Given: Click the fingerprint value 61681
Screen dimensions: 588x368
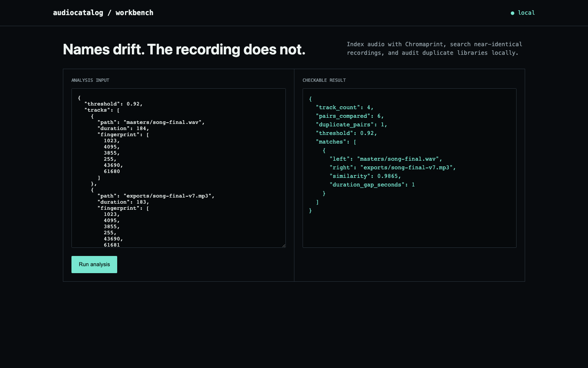Looking at the screenshot, I should [x=112, y=245].
